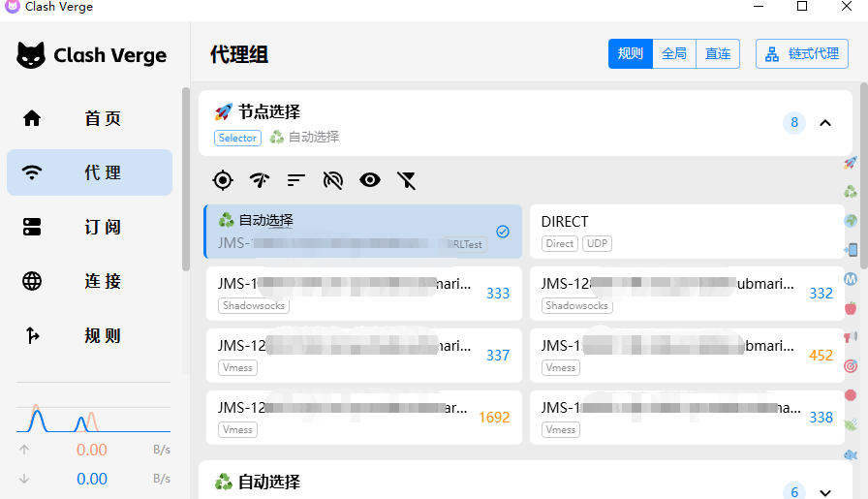Switch to 规则 rule mode tab

pyautogui.click(x=631, y=53)
